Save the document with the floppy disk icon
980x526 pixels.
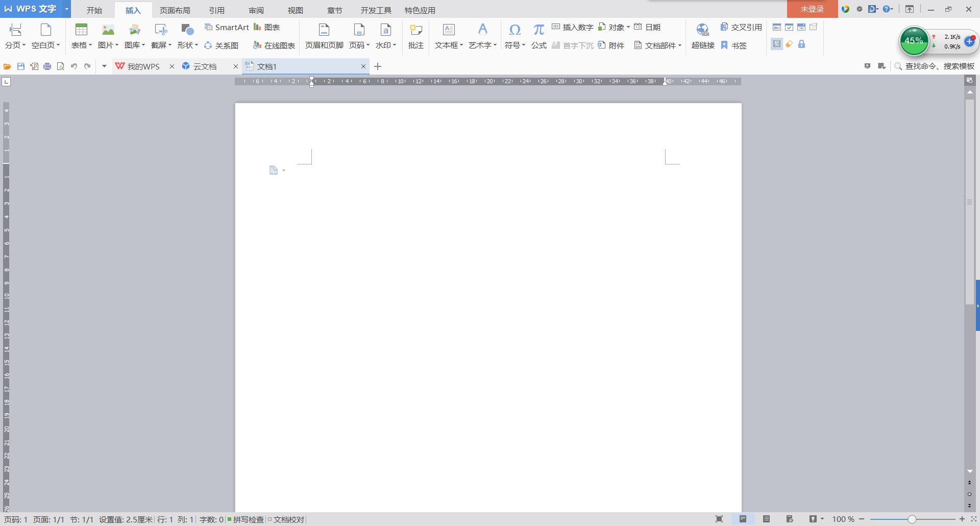tap(21, 66)
